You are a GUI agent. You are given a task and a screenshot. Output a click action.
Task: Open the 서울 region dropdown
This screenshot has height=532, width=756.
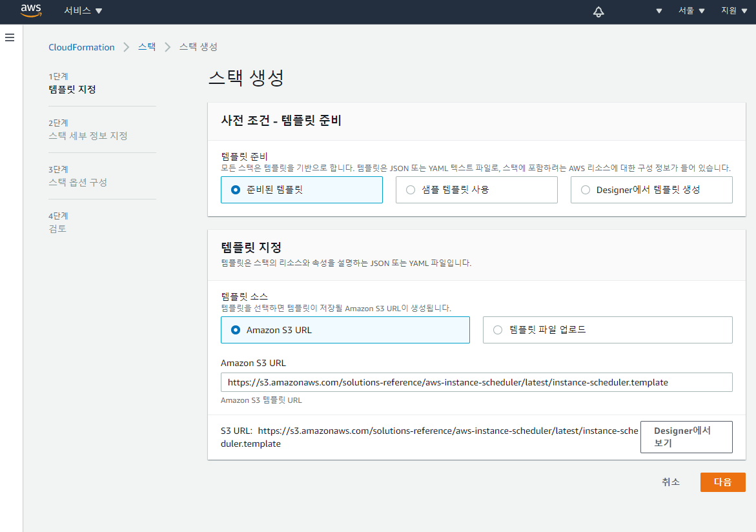point(691,10)
